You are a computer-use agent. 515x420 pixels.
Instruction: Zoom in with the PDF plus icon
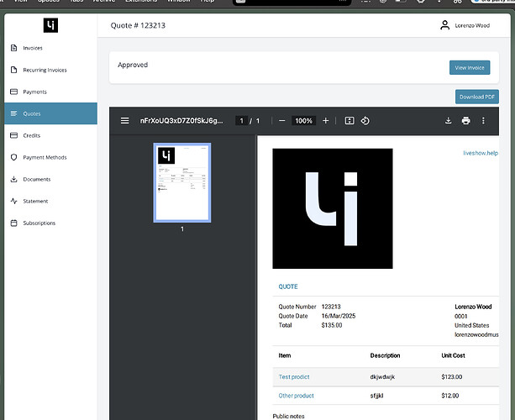(325, 121)
